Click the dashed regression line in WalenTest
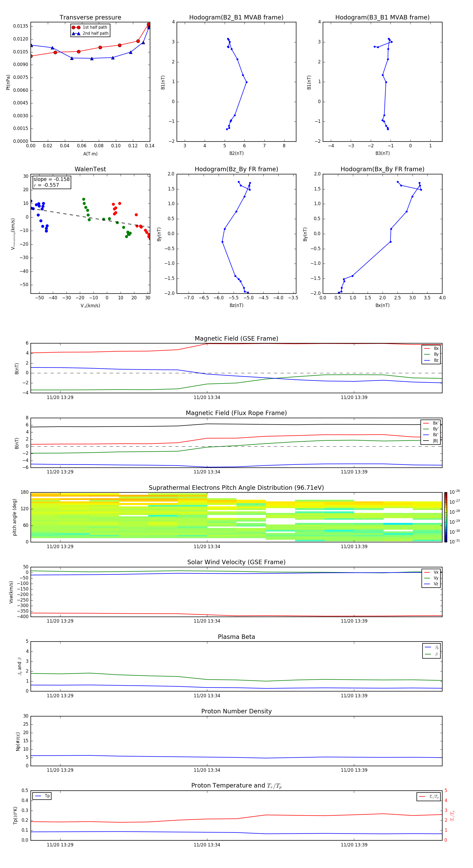 click(x=90, y=218)
